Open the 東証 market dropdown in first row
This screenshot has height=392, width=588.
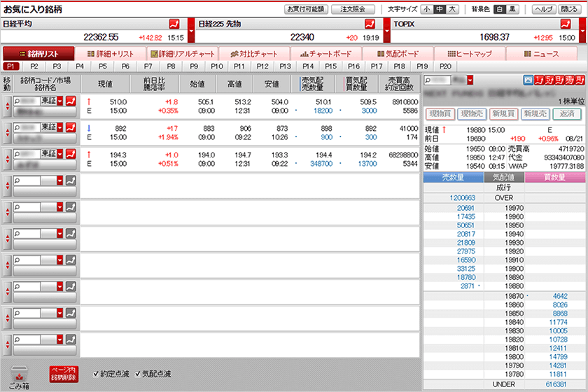(59, 101)
